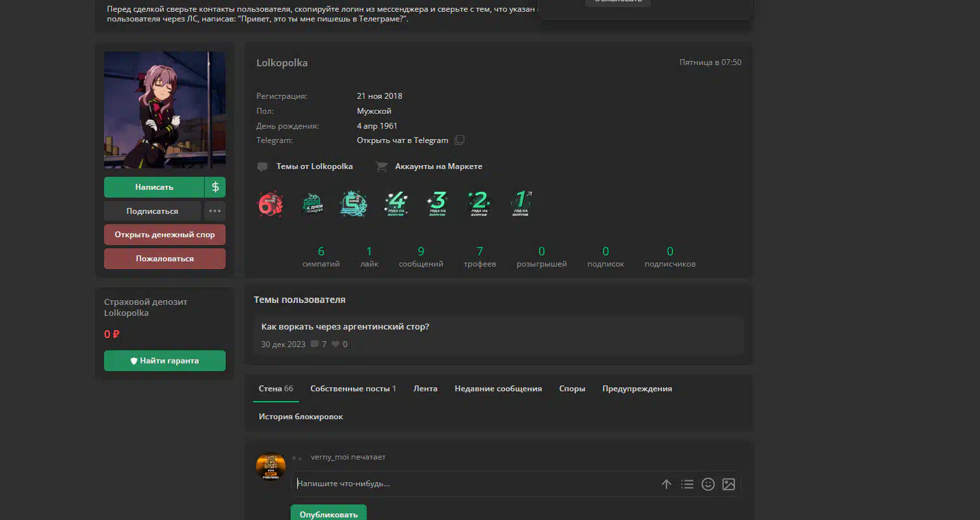Screen dimensions: 980x520
Task: Open the emoji smiley picker
Action: pos(708,484)
